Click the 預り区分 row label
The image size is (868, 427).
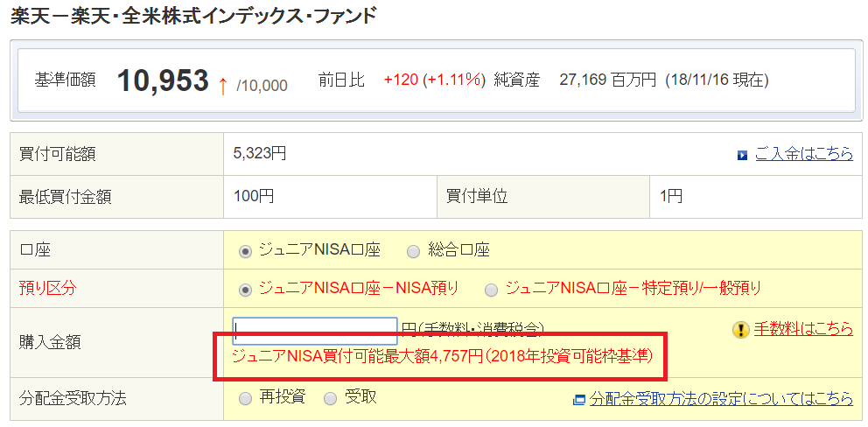(x=47, y=288)
